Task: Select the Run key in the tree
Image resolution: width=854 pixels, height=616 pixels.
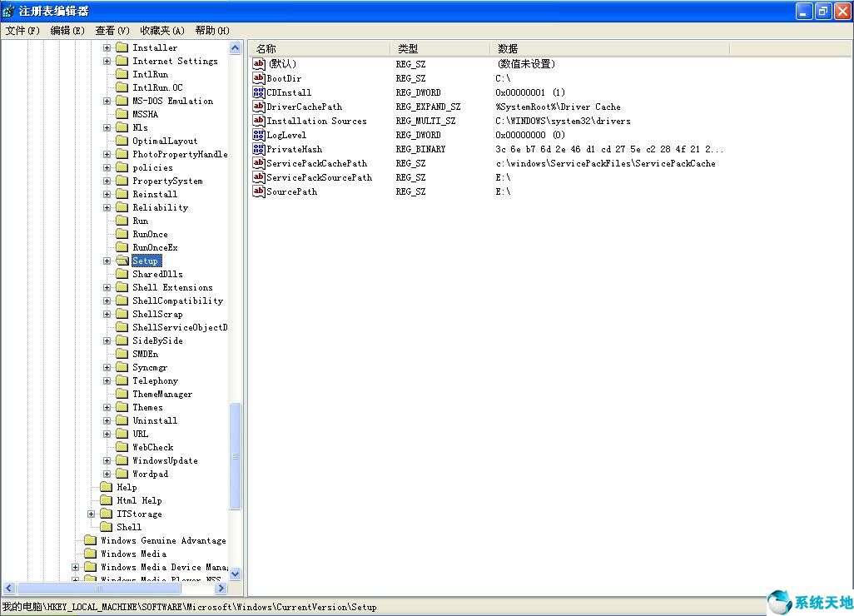Action: click(x=142, y=221)
